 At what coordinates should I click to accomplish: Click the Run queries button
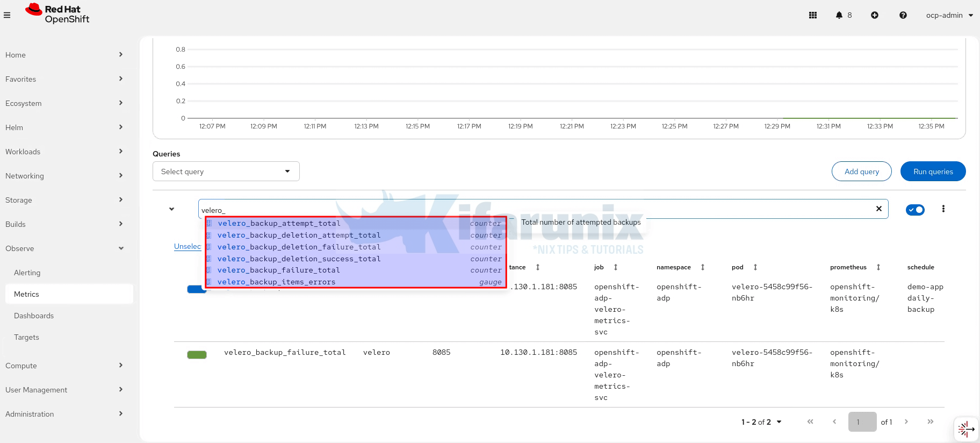pyautogui.click(x=933, y=172)
